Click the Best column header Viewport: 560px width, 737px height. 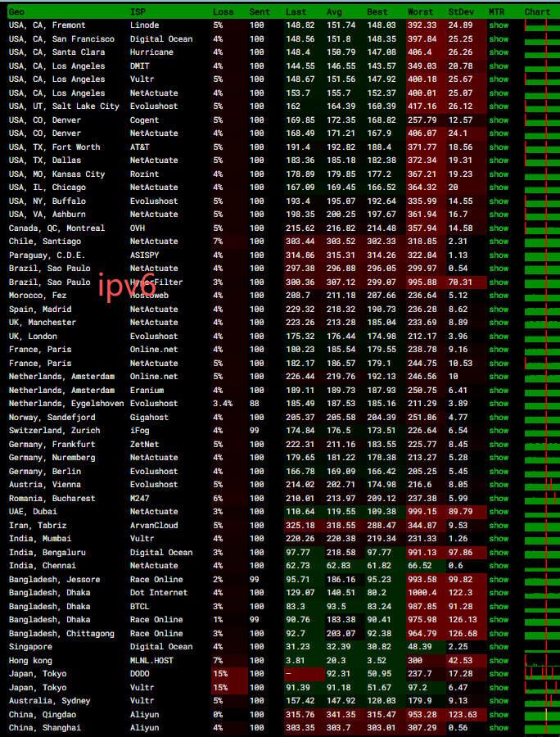click(x=377, y=12)
